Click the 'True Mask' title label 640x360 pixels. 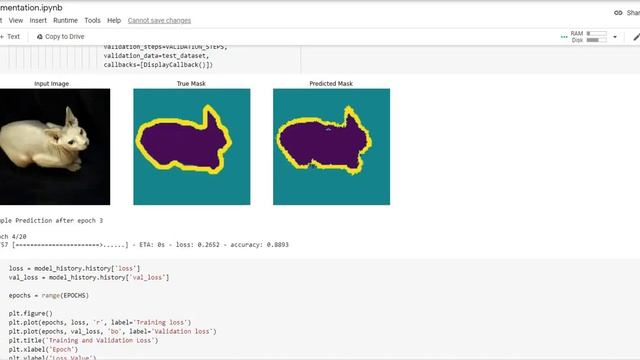point(191,83)
